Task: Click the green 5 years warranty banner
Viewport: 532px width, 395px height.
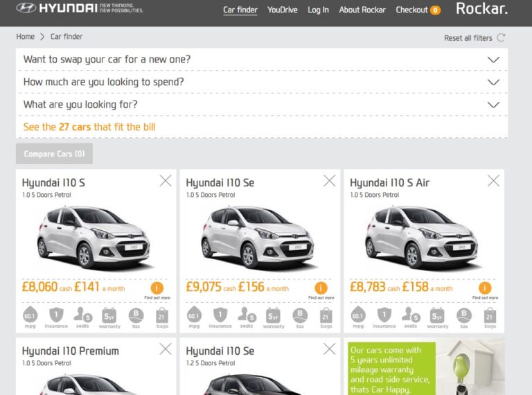Action: (x=391, y=369)
